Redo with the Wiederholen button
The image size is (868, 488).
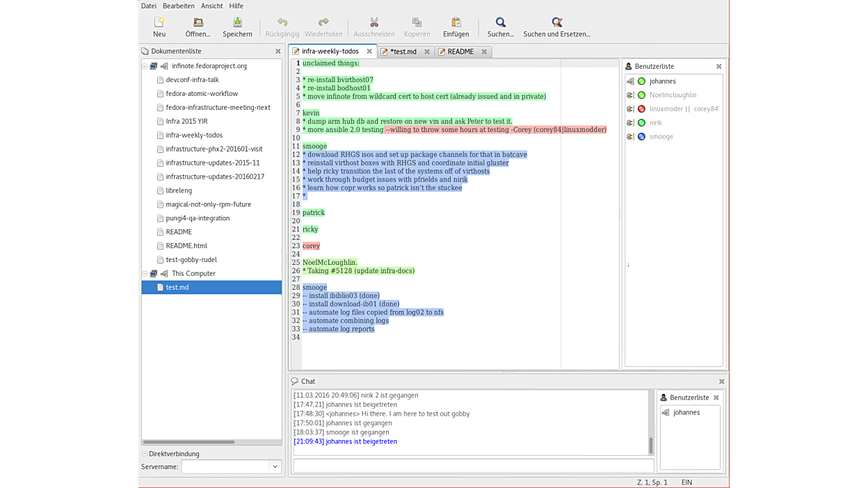[x=323, y=27]
